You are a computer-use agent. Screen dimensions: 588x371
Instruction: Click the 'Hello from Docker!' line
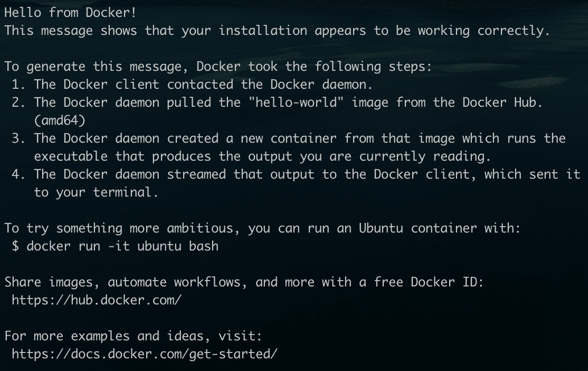[70, 12]
